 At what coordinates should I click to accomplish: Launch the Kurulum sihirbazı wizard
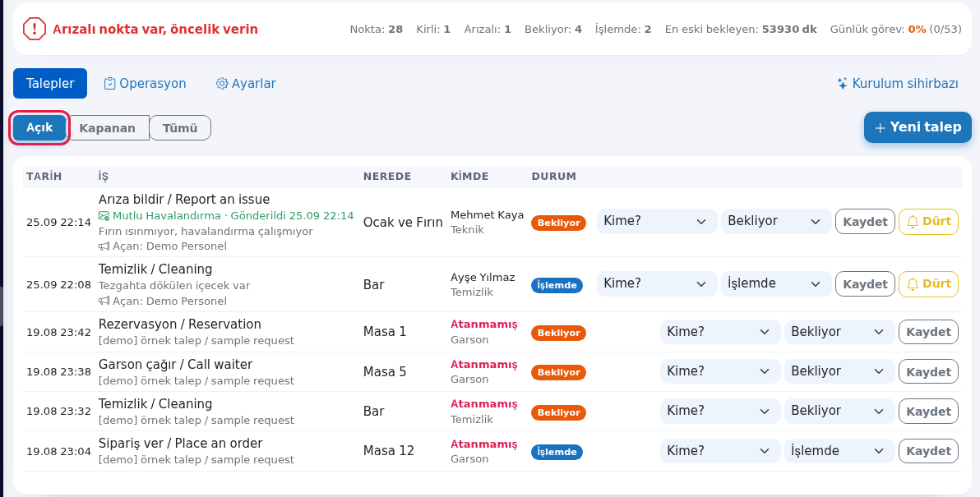(898, 84)
